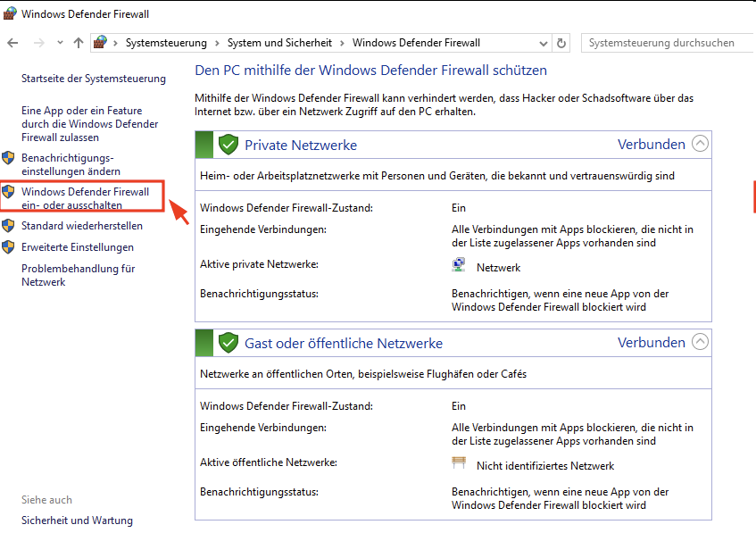Open Erweiterte Einstellungen link
The height and width of the screenshot is (533, 756).
click(x=78, y=247)
